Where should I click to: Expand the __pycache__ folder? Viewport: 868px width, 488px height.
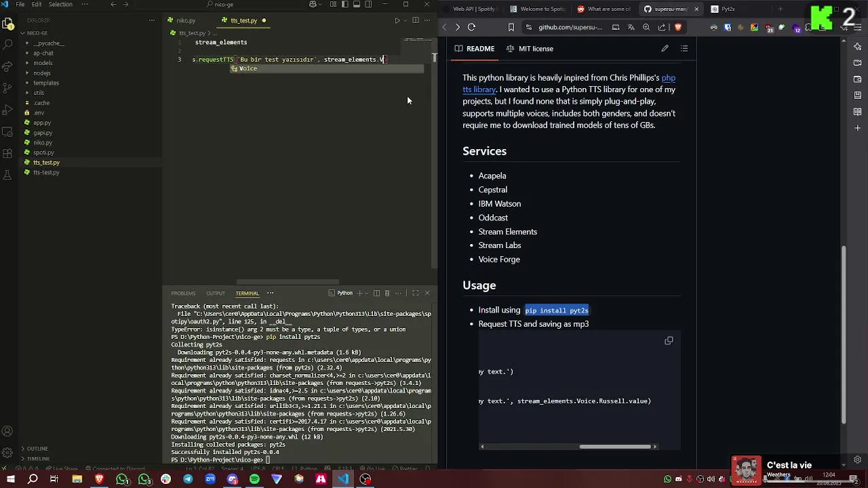(48, 43)
